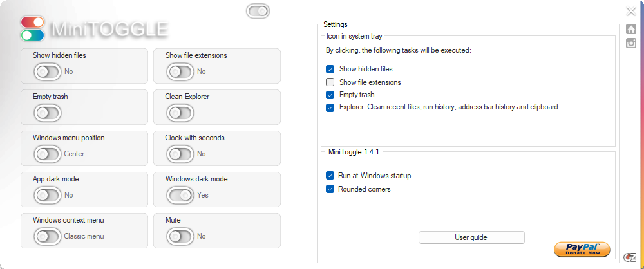This screenshot has height=269, width=644.
Task: Check tray task Show file extensions
Action: click(330, 82)
